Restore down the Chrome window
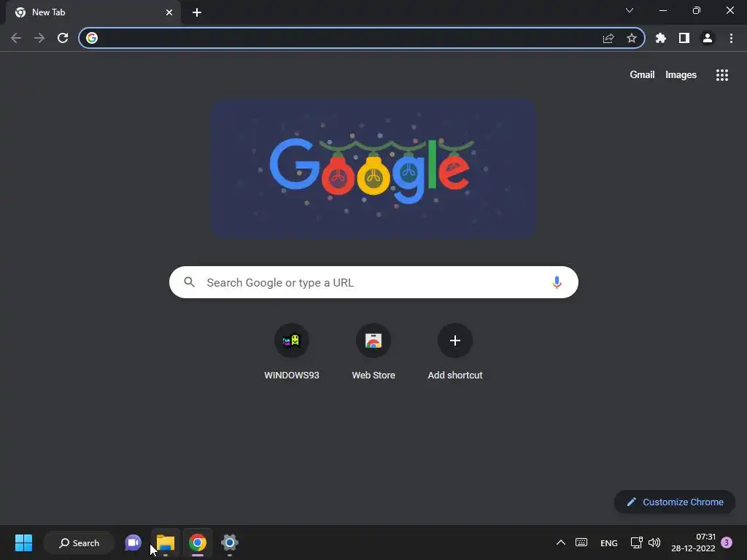This screenshot has height=560, width=747. click(697, 10)
